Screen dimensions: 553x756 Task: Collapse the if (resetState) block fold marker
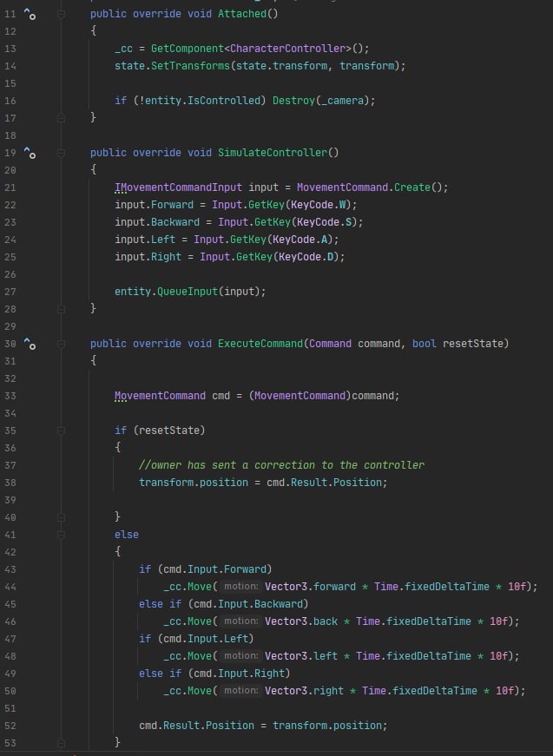62,431
